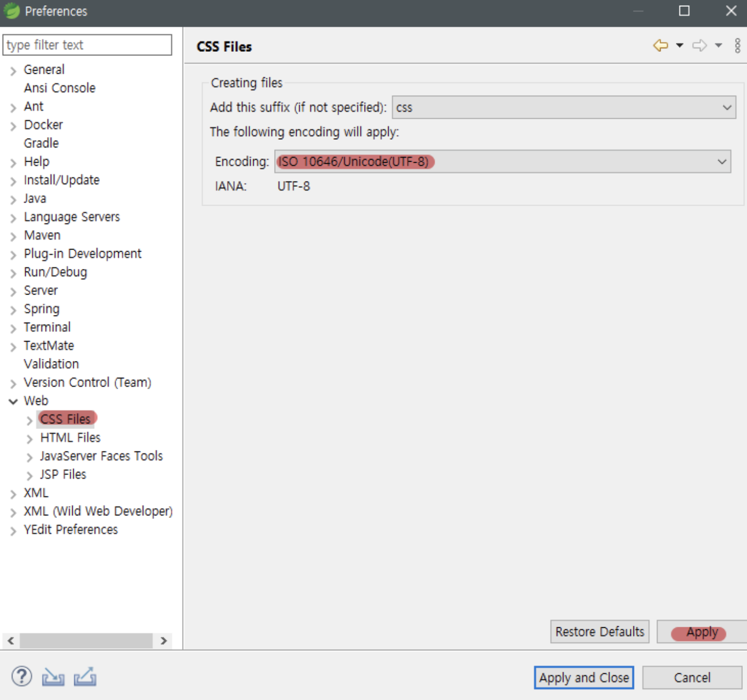Image resolution: width=747 pixels, height=700 pixels.
Task: Select JavaServer Faces Tools item
Action: pyautogui.click(x=101, y=456)
